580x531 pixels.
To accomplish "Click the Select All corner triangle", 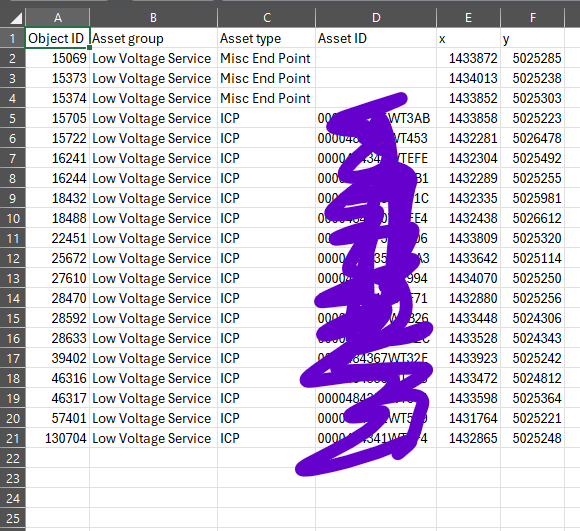I will pos(13,17).
